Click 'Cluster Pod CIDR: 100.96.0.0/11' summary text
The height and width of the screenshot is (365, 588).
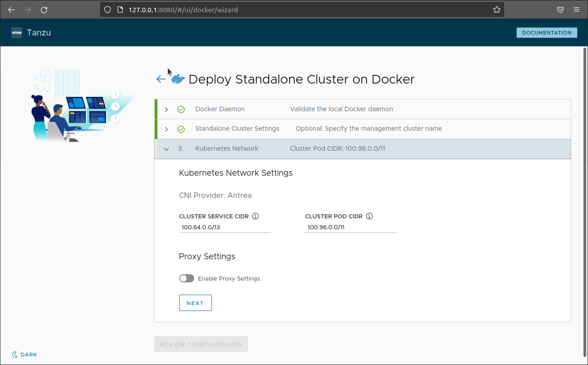point(338,149)
